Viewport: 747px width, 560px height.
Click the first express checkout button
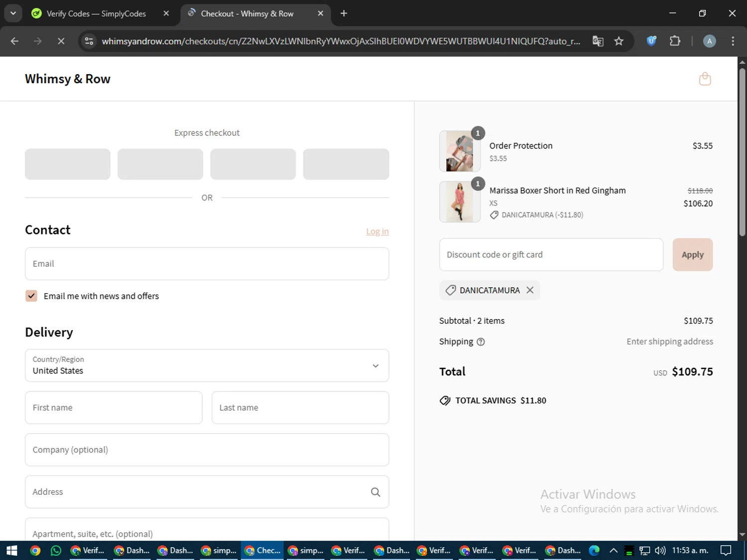pyautogui.click(x=68, y=164)
